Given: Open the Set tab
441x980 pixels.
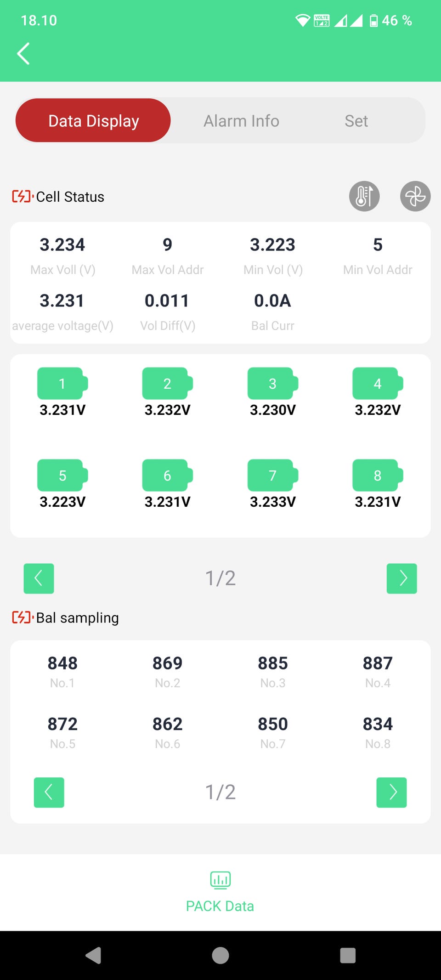Looking at the screenshot, I should pos(356,121).
